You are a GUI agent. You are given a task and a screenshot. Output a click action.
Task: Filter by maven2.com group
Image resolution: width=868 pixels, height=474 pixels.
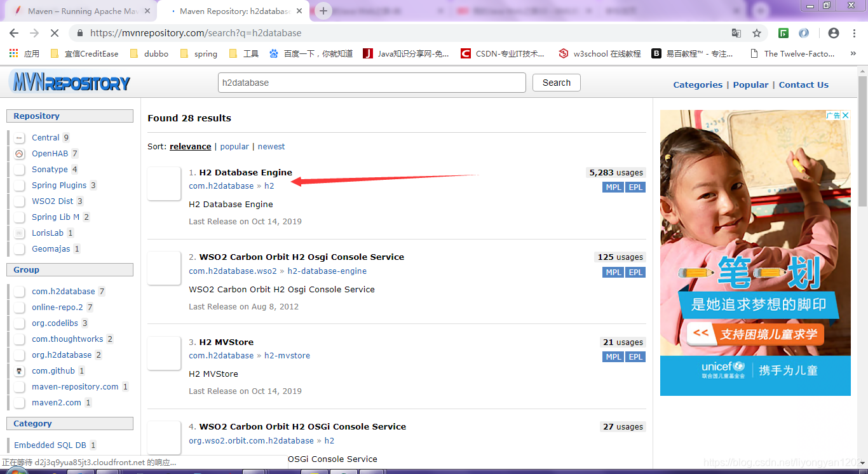pyautogui.click(x=57, y=402)
